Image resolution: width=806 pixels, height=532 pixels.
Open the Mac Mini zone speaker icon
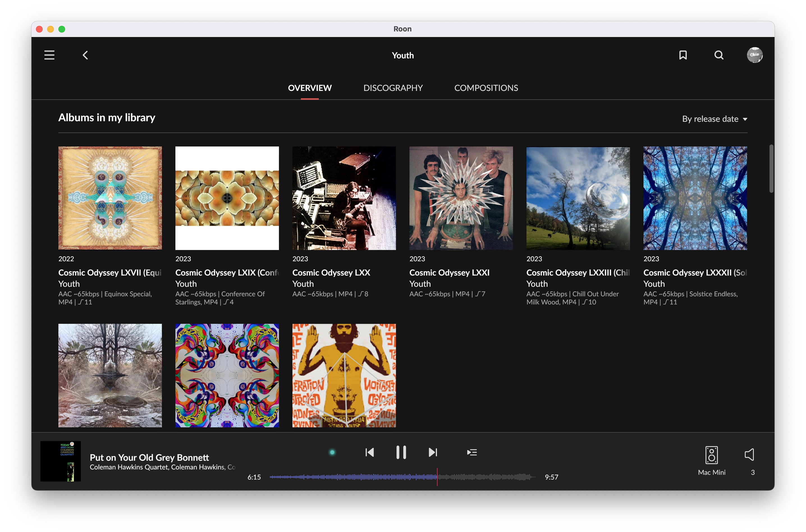coord(711,455)
